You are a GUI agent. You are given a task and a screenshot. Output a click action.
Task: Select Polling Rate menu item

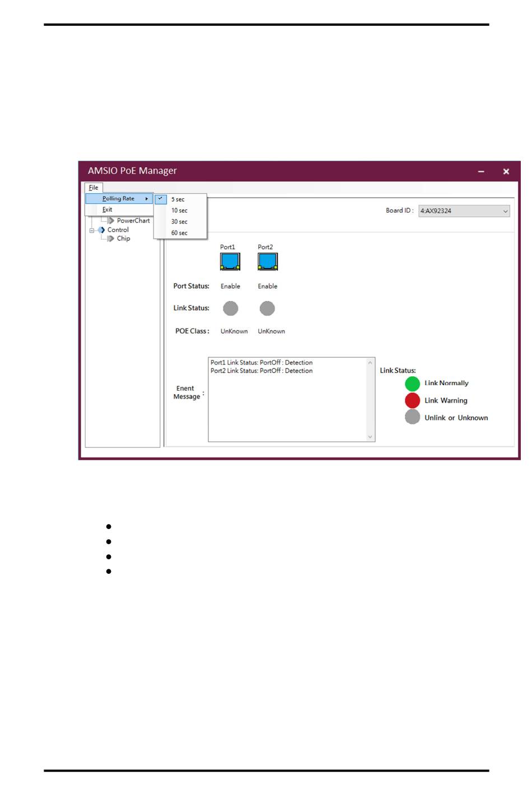[119, 199]
